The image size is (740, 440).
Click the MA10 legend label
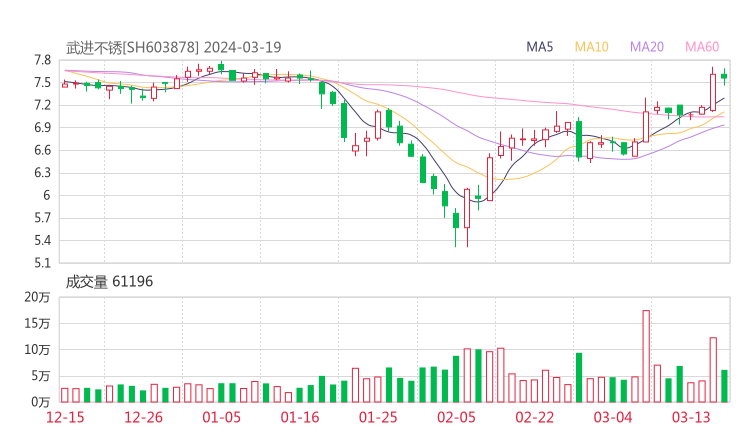coord(591,47)
